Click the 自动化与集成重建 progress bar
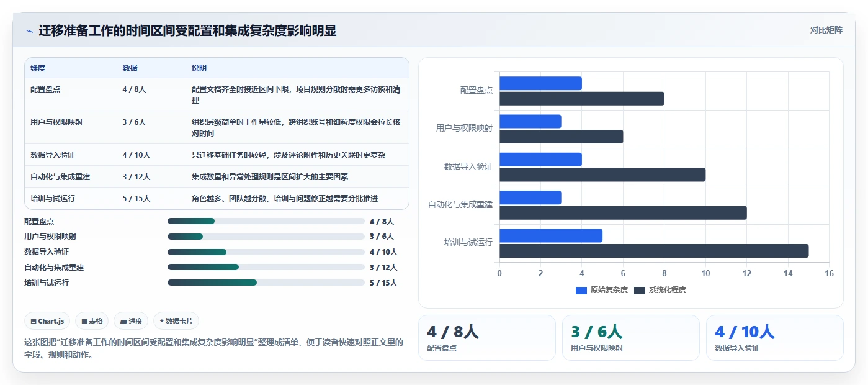 pos(266,267)
